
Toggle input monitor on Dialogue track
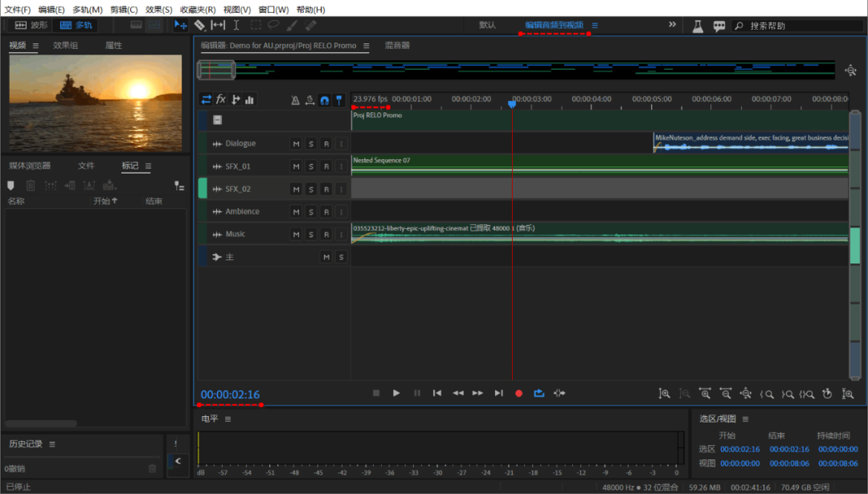coord(341,144)
